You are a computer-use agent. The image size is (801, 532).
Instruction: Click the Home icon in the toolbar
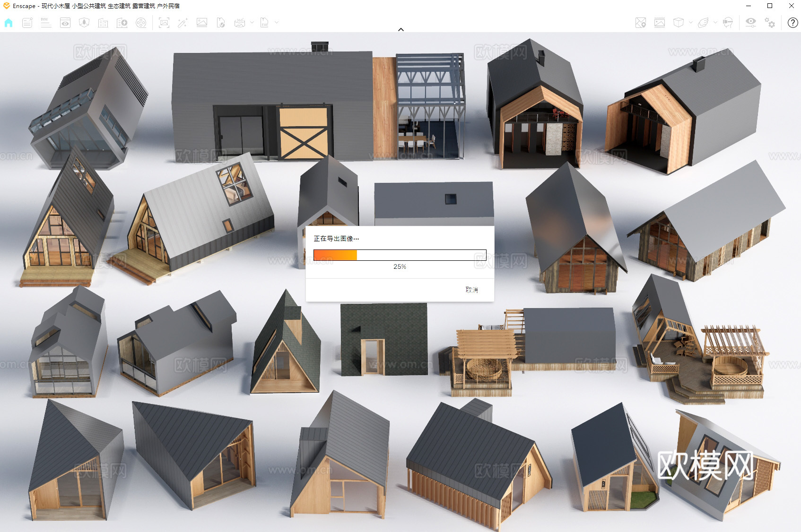pyautogui.click(x=9, y=23)
